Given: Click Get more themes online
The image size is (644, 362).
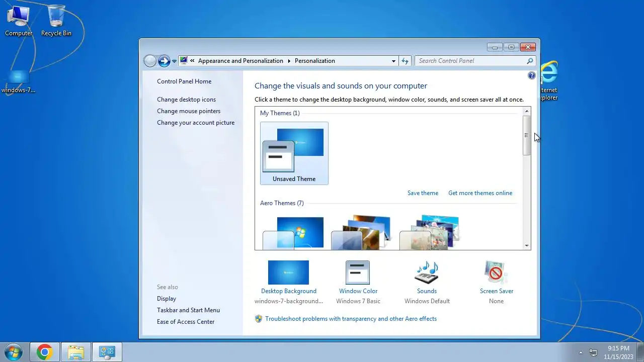Looking at the screenshot, I should 480,193.
